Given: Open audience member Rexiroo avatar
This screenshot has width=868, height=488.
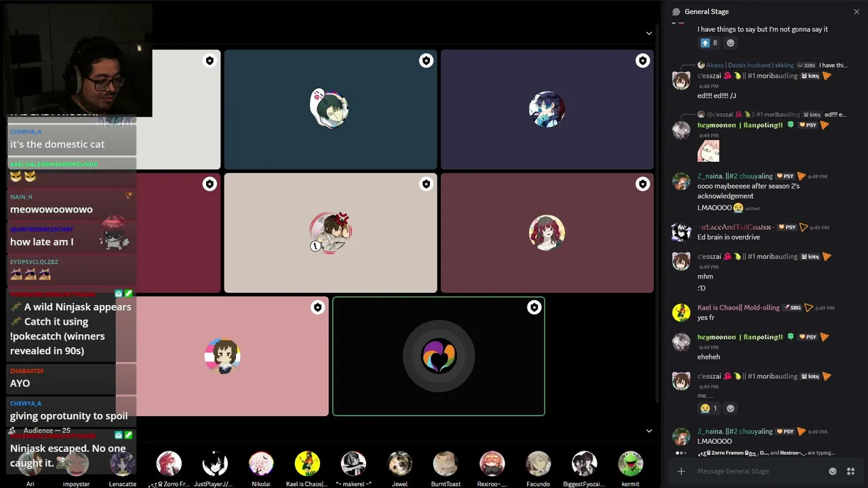Looking at the screenshot, I should tap(492, 464).
